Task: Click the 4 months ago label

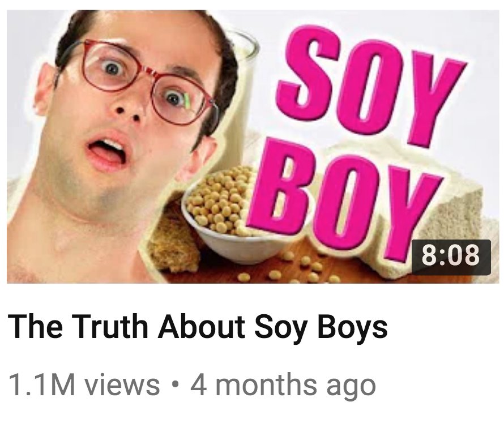Action: (x=283, y=385)
